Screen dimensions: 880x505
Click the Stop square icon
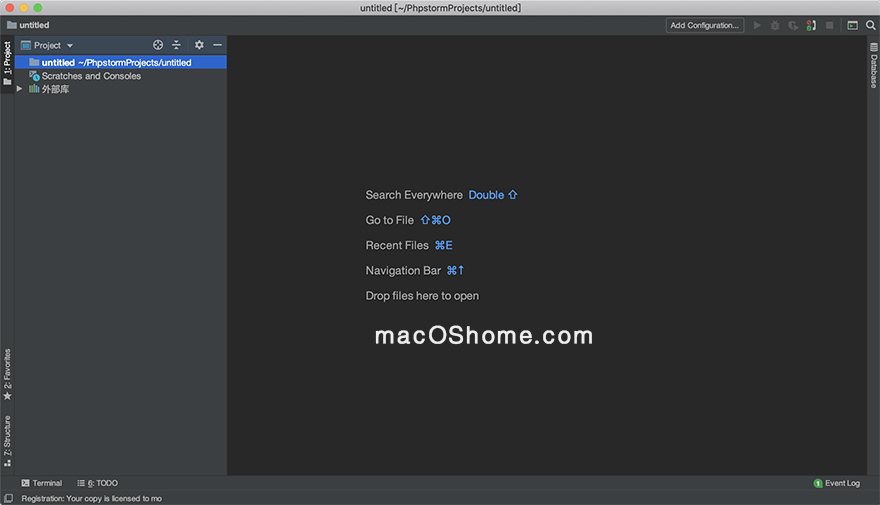click(x=829, y=25)
